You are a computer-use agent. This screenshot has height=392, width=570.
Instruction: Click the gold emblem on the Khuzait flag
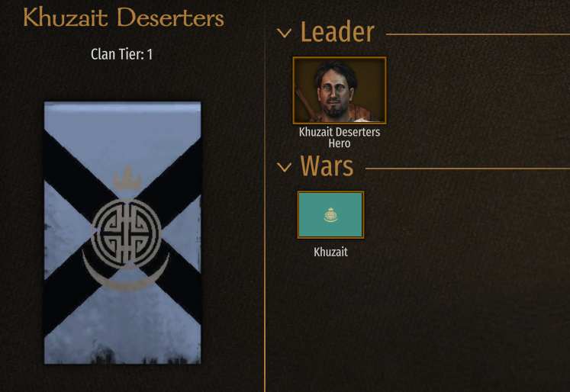tap(330, 215)
